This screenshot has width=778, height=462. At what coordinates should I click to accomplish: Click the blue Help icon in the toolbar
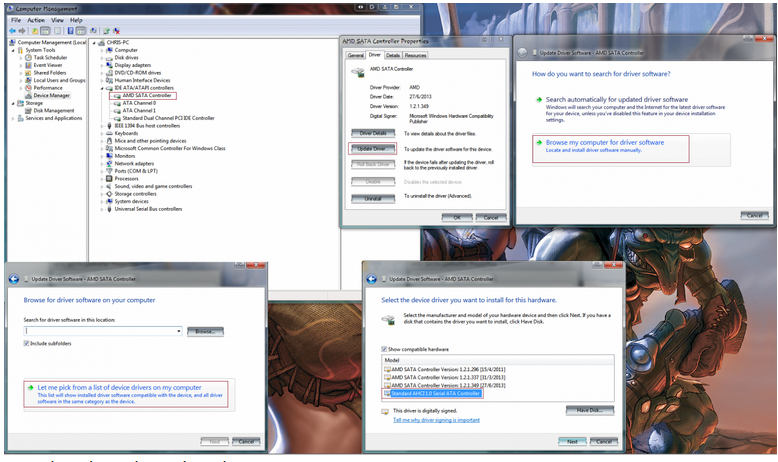pos(70,31)
